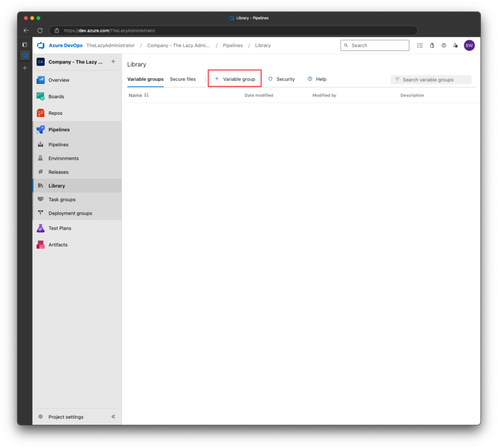The height and width of the screenshot is (448, 498).
Task: Click the Pipelines breadcrumb link
Action: coord(232,45)
